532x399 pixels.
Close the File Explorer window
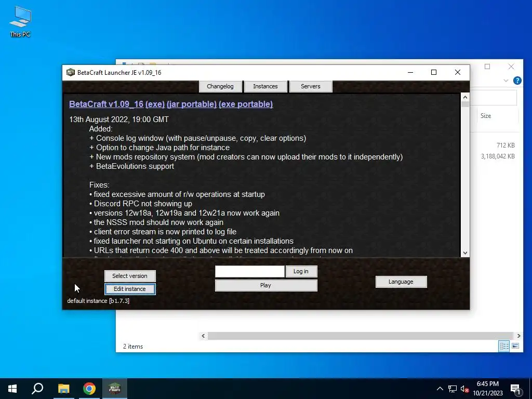tap(511, 66)
